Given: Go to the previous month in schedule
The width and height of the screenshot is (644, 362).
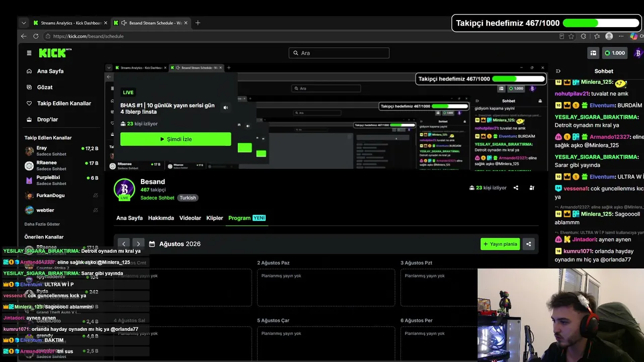Looking at the screenshot, I should (124, 244).
